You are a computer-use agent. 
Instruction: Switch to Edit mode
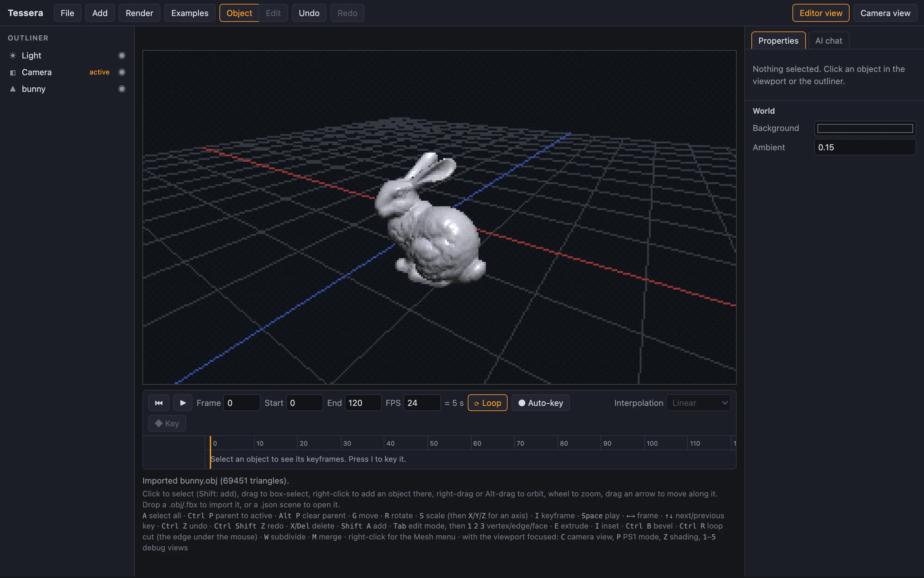pos(273,13)
